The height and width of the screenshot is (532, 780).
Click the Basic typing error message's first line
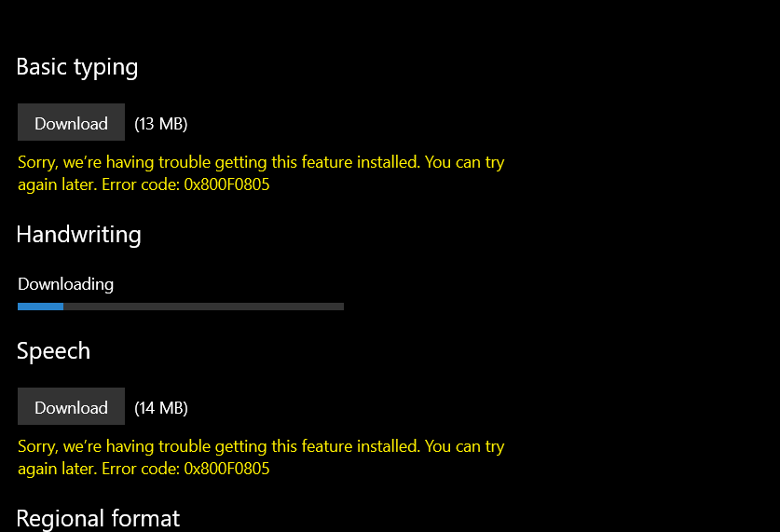[x=261, y=162]
